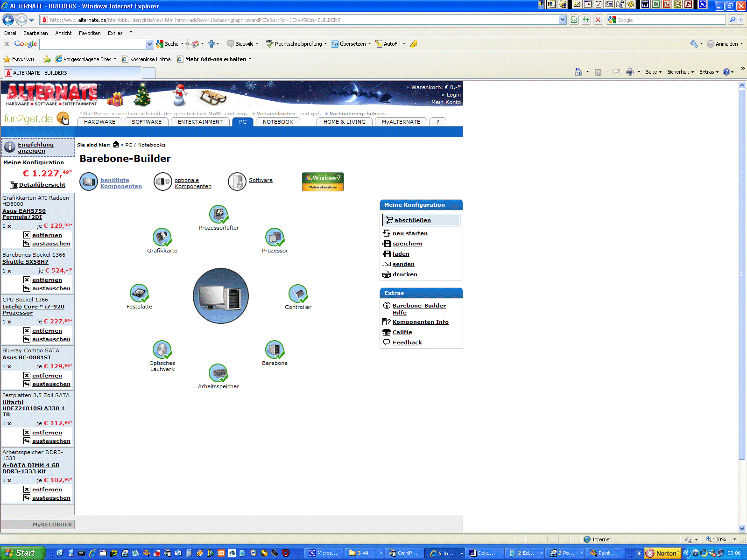This screenshot has width=747, height=560.
Task: Click austauschen for Asus BC-08B1ST
Action: (51, 384)
